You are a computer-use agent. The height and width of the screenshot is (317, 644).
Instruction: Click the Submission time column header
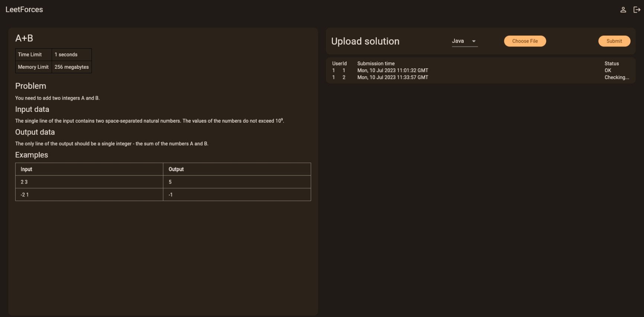(376, 64)
